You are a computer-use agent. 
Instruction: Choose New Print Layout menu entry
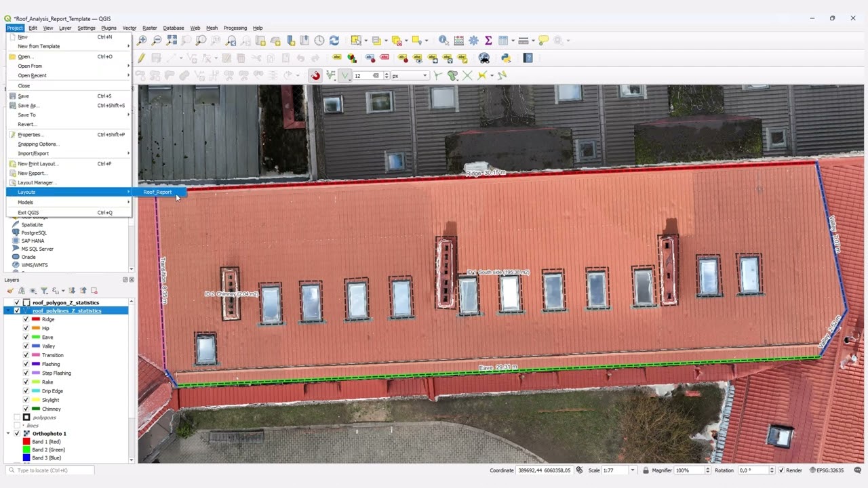coord(68,163)
